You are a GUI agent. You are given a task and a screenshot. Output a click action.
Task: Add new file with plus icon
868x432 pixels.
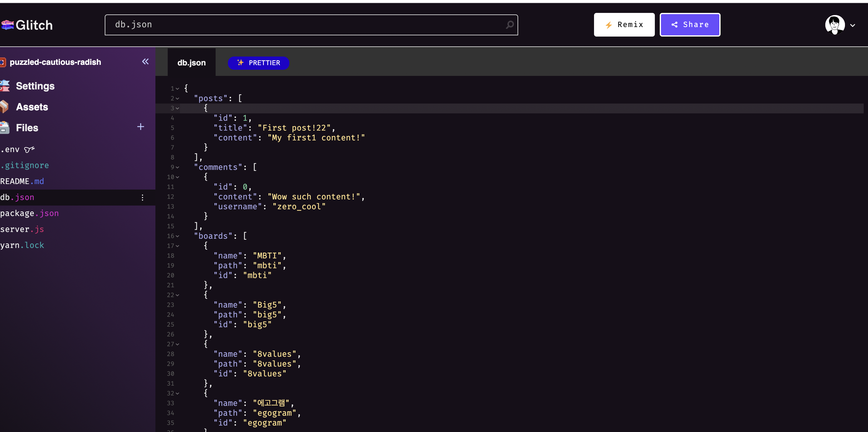pyautogui.click(x=140, y=127)
